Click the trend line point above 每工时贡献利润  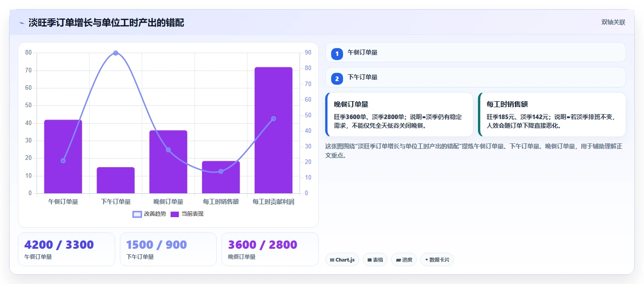274,119
